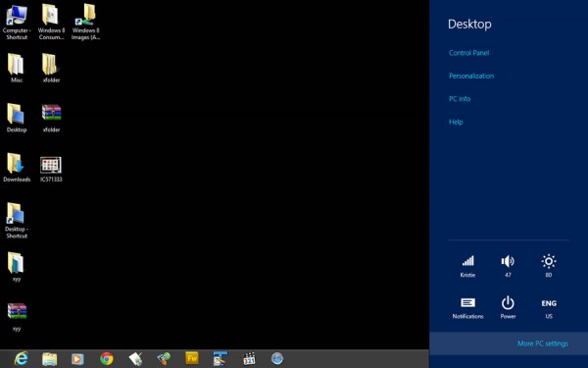Open the volume control showing 47

(x=508, y=266)
